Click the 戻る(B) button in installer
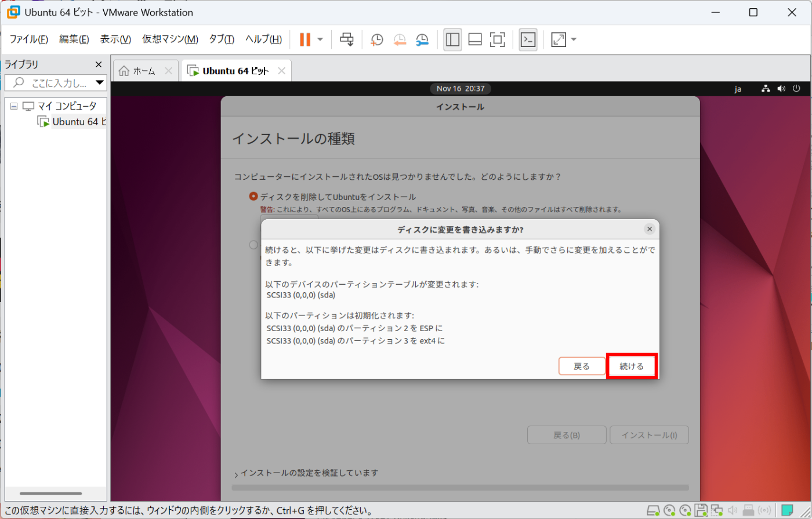The width and height of the screenshot is (812, 519). click(x=567, y=435)
